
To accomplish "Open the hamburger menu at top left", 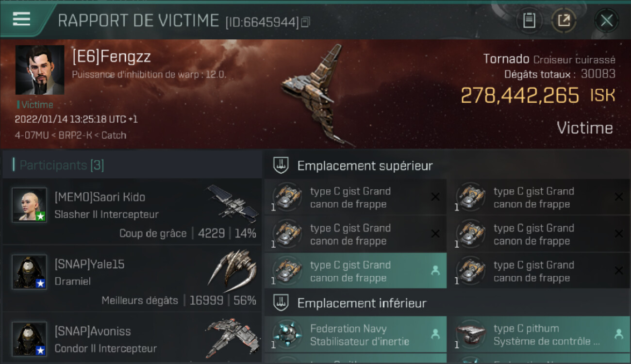I will click(21, 19).
